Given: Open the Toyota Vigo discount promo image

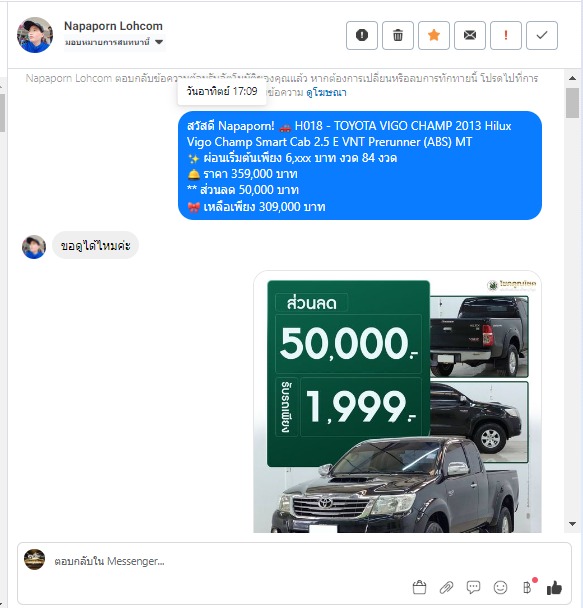Looking at the screenshot, I should (x=397, y=402).
